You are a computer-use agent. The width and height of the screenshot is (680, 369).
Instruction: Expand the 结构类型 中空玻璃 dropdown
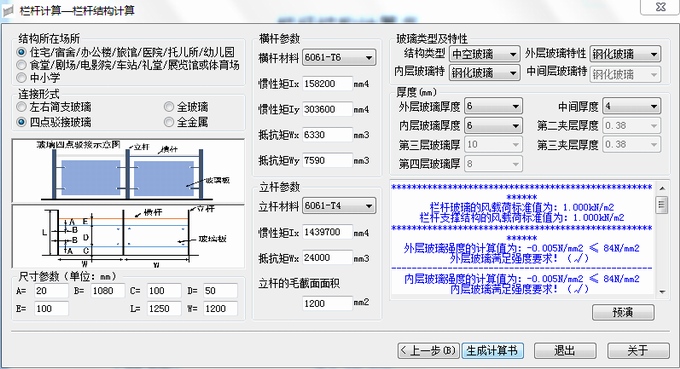pyautogui.click(x=484, y=54)
